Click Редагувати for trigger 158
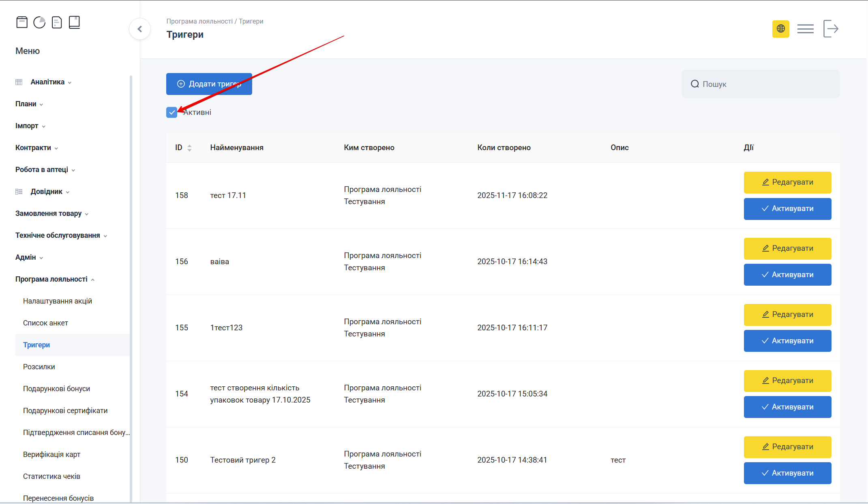The width and height of the screenshot is (868, 504). click(x=787, y=182)
